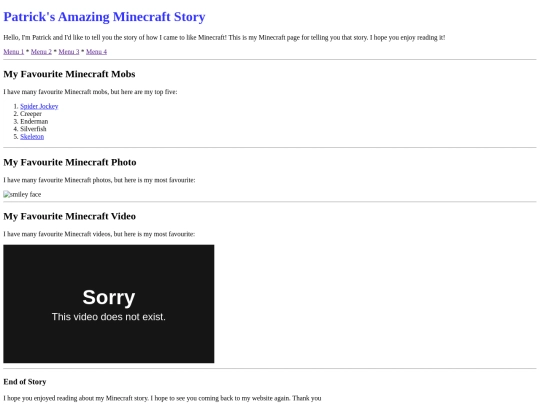Open the Menu 1 link
This screenshot has width=540, height=405.
point(14,52)
